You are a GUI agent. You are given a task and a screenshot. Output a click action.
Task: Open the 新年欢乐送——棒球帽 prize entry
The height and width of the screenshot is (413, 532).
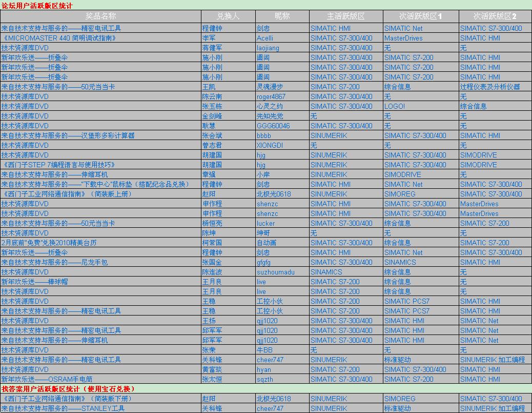coord(35,282)
